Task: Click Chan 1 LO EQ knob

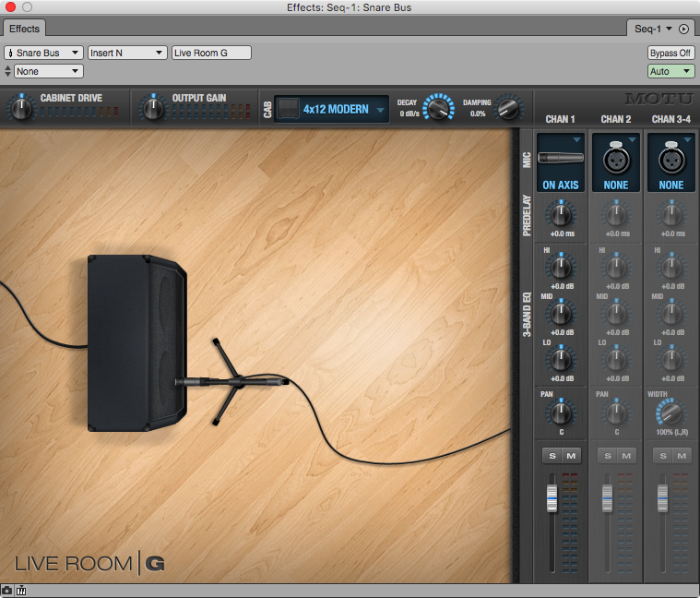Action: [x=561, y=360]
